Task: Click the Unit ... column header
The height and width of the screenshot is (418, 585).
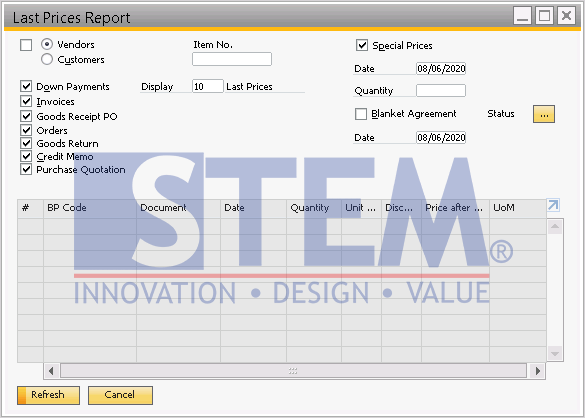Action: pyautogui.click(x=361, y=208)
